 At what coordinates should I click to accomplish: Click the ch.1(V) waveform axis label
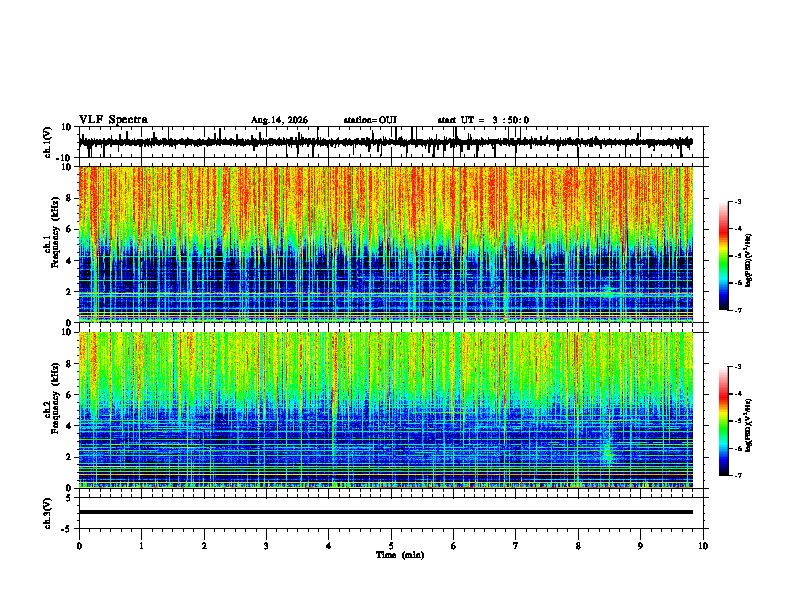coord(48,142)
